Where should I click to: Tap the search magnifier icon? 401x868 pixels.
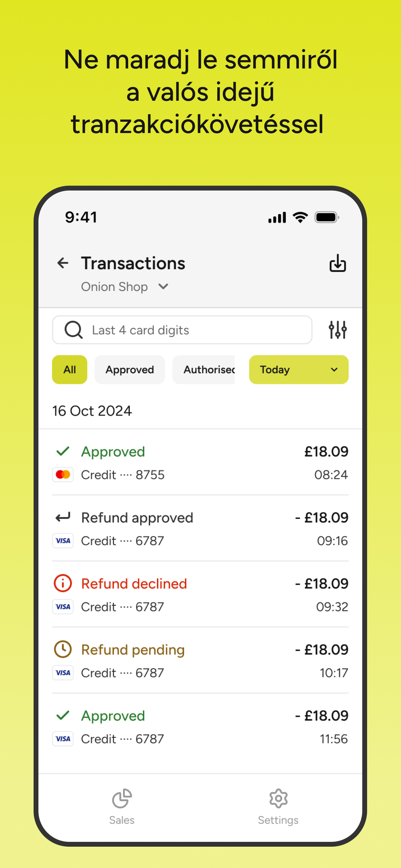point(74,330)
